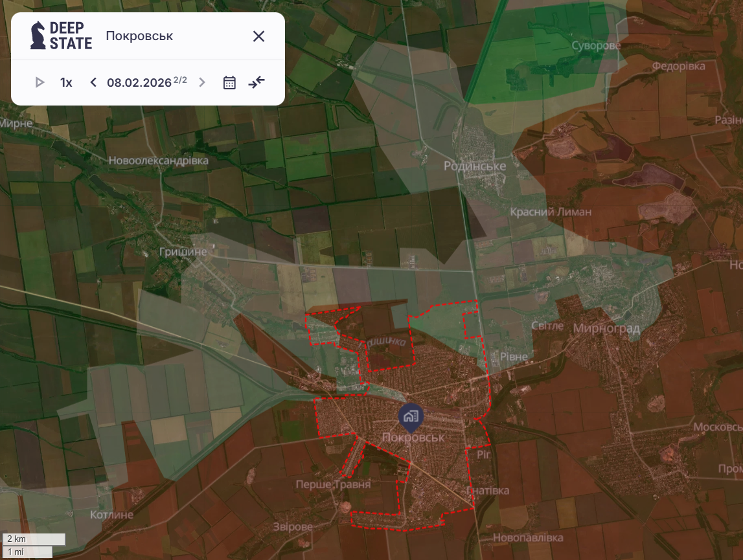The height and width of the screenshot is (560, 743).
Task: Change the 1x playback speed
Action: click(x=66, y=82)
